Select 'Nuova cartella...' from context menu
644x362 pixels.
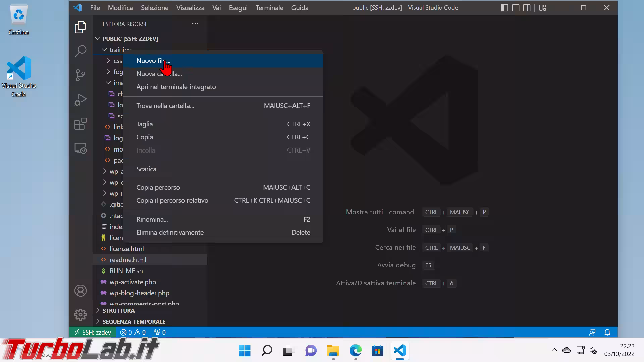tap(159, 74)
